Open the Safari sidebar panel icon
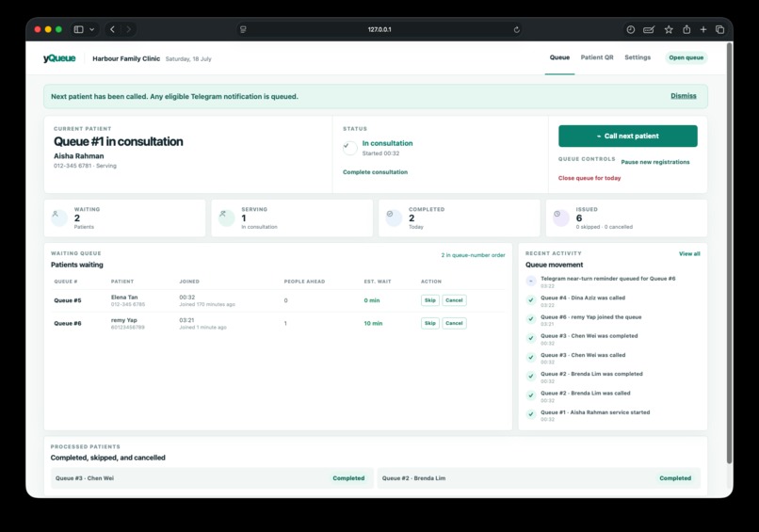The width and height of the screenshot is (759, 532). click(78, 29)
